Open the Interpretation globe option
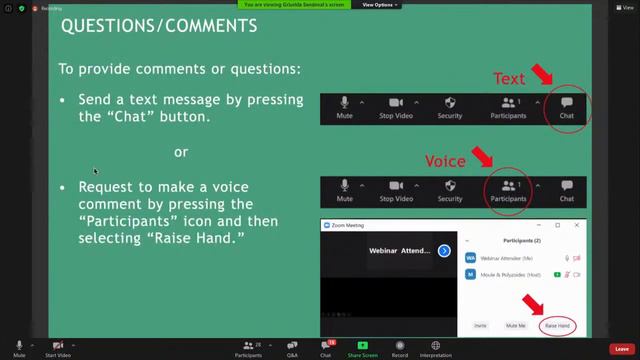640x360 pixels. click(x=436, y=349)
